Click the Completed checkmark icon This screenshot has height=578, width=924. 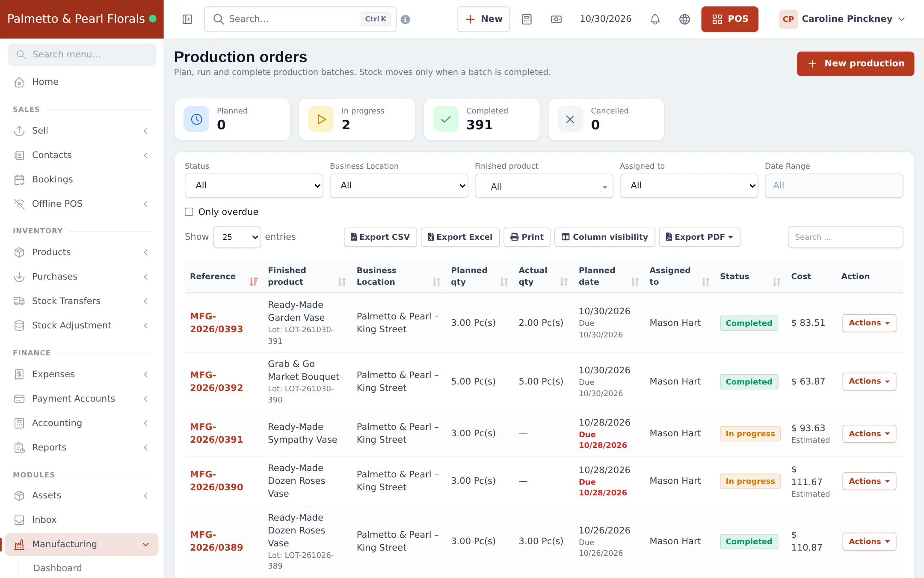click(446, 119)
